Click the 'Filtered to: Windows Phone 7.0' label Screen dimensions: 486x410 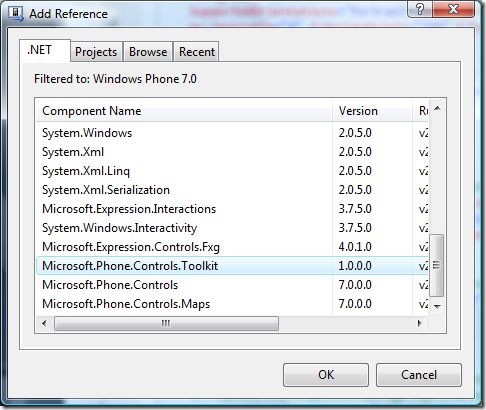pos(115,79)
